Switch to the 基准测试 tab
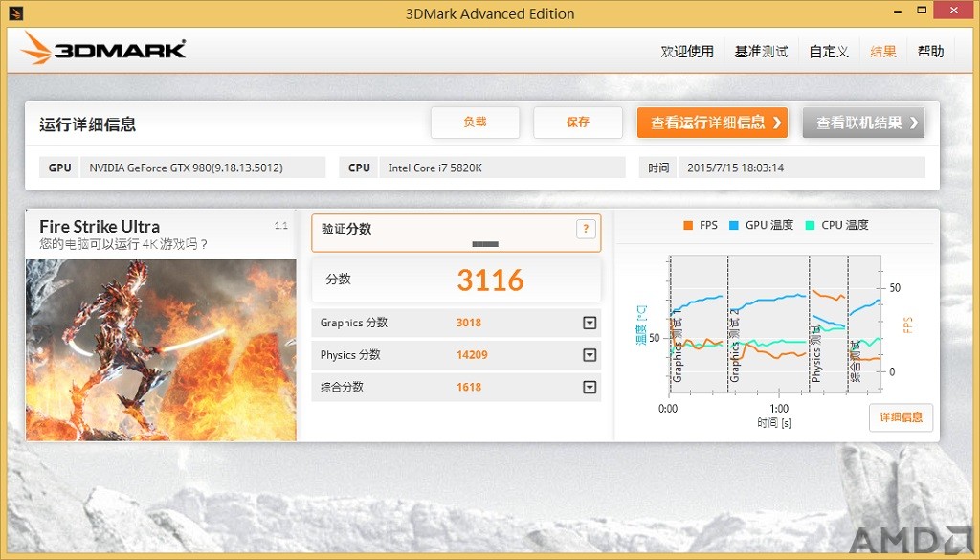The height and width of the screenshot is (560, 980). (x=761, y=52)
